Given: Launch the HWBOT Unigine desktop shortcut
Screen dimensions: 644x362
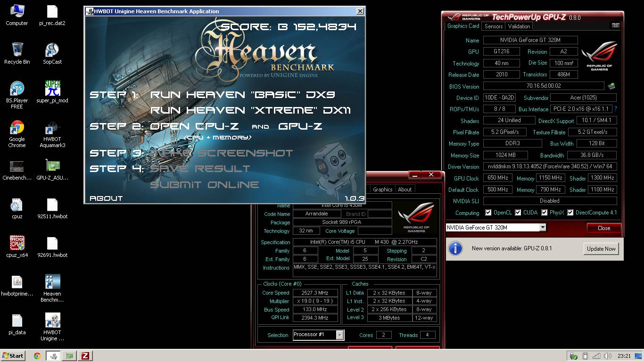Looking at the screenshot, I should coord(52,327).
